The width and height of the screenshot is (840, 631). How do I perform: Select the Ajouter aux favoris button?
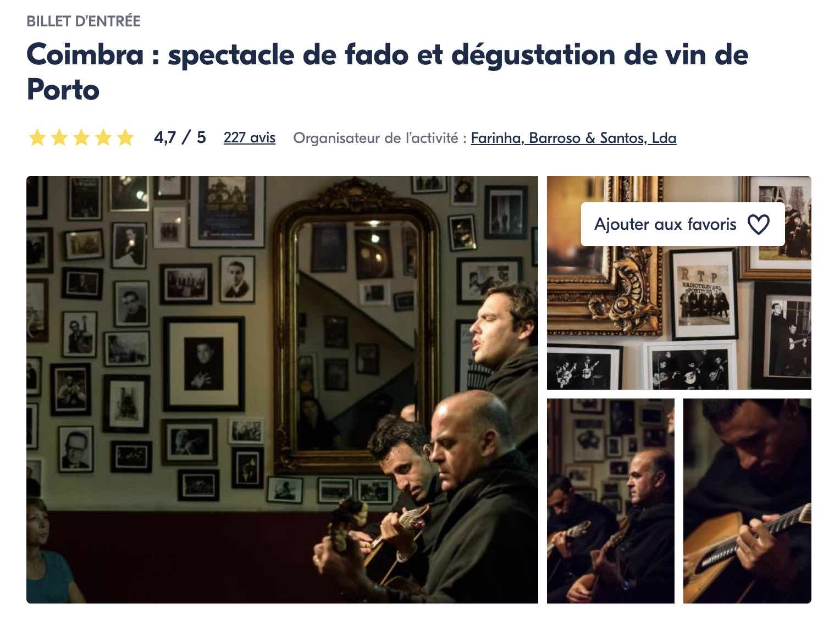[683, 224]
